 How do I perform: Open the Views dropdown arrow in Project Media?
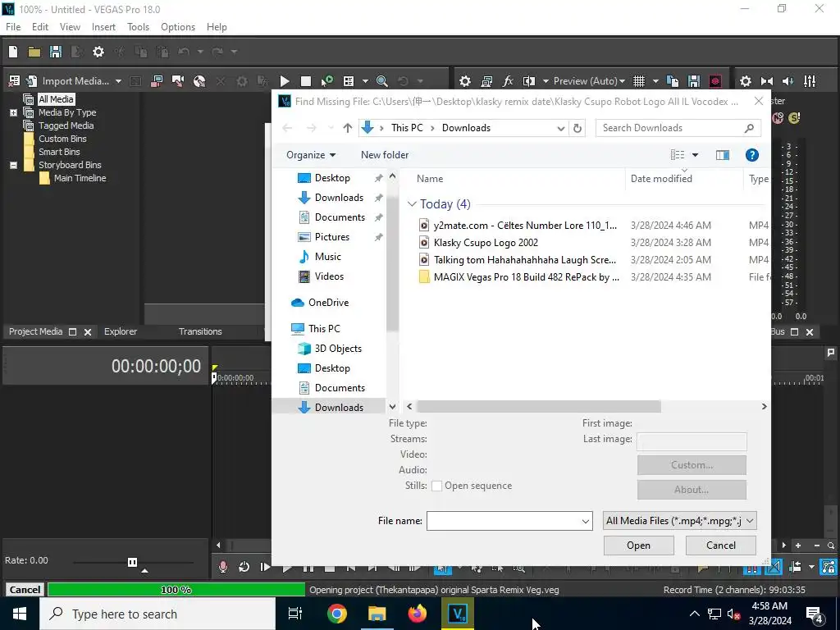pyautogui.click(x=365, y=81)
